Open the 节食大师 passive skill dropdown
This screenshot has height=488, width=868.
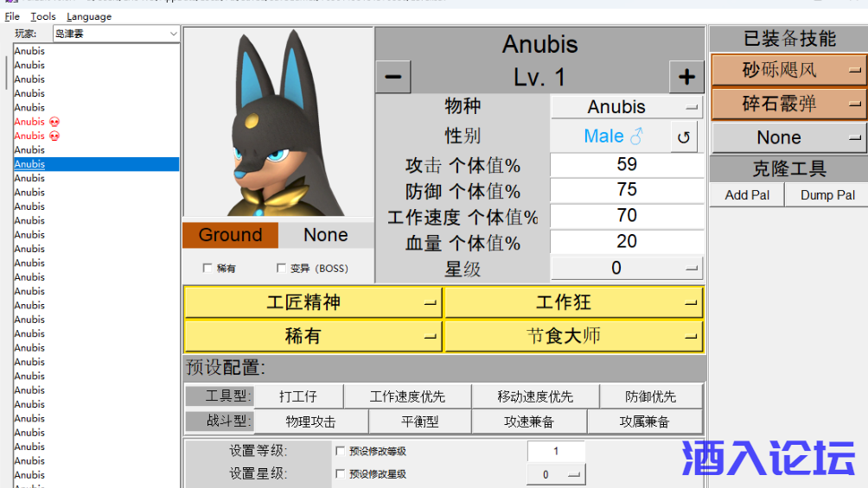(574, 336)
